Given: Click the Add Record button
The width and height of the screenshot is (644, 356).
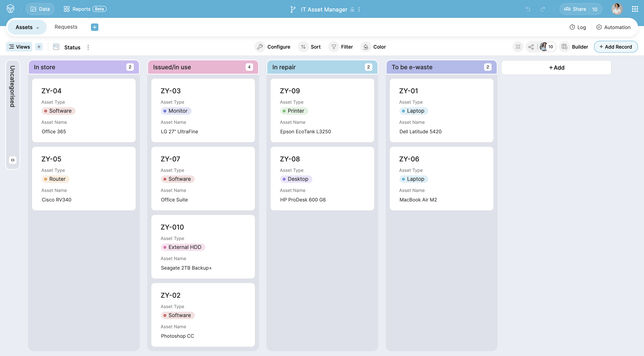Looking at the screenshot, I should 616,47.
